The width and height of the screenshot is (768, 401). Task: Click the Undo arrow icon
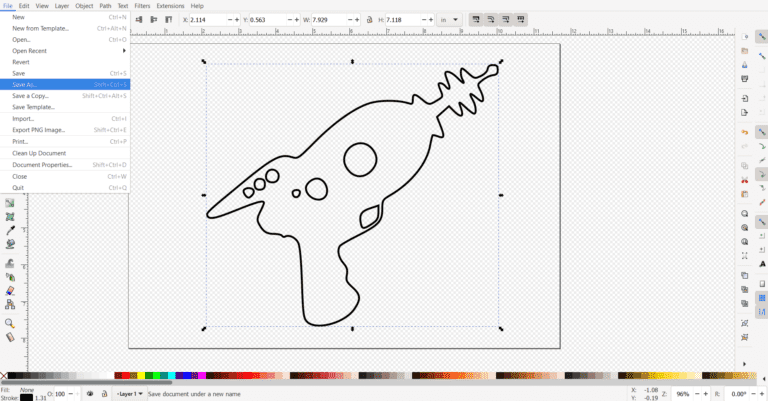tap(744, 132)
